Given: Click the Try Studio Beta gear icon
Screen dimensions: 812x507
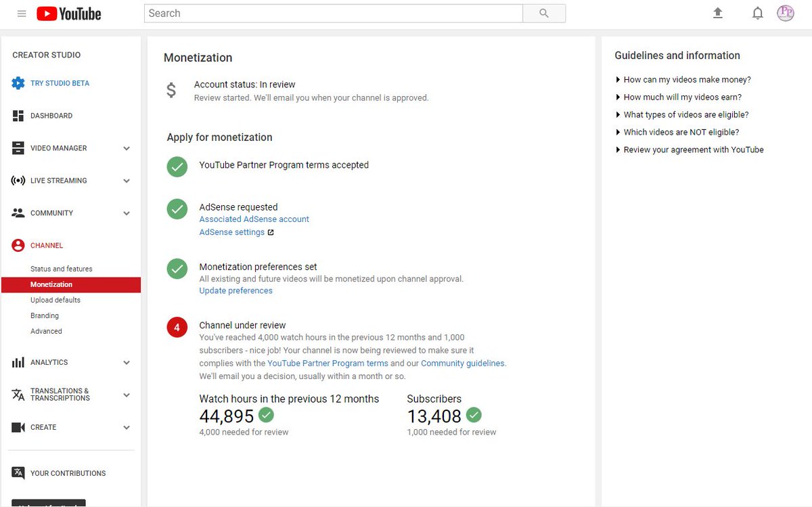Looking at the screenshot, I should (x=18, y=83).
